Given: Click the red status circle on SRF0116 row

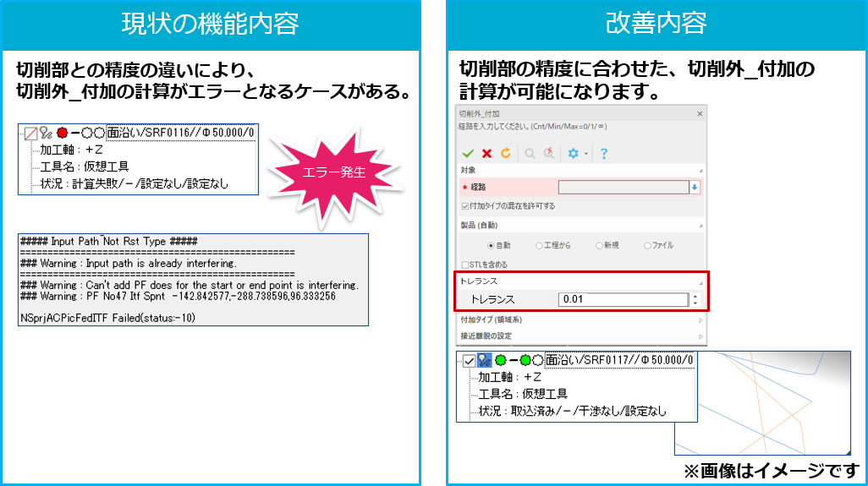Looking at the screenshot, I should pyautogui.click(x=62, y=133).
